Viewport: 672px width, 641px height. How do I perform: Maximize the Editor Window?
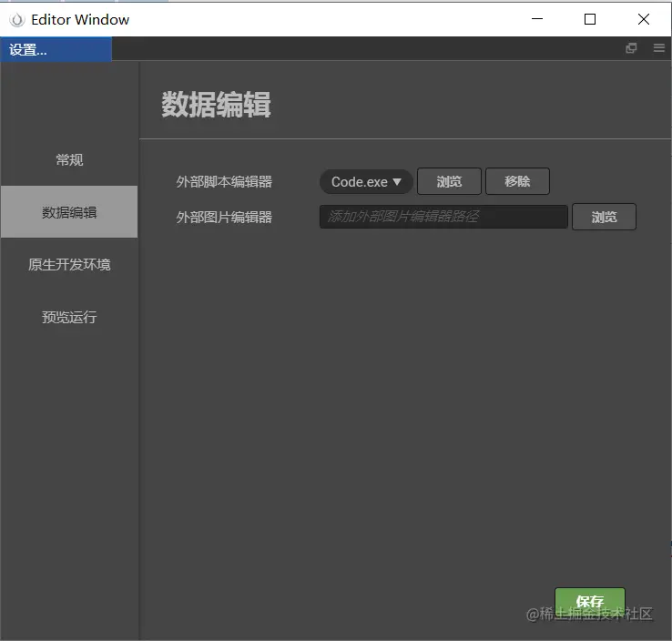[590, 19]
